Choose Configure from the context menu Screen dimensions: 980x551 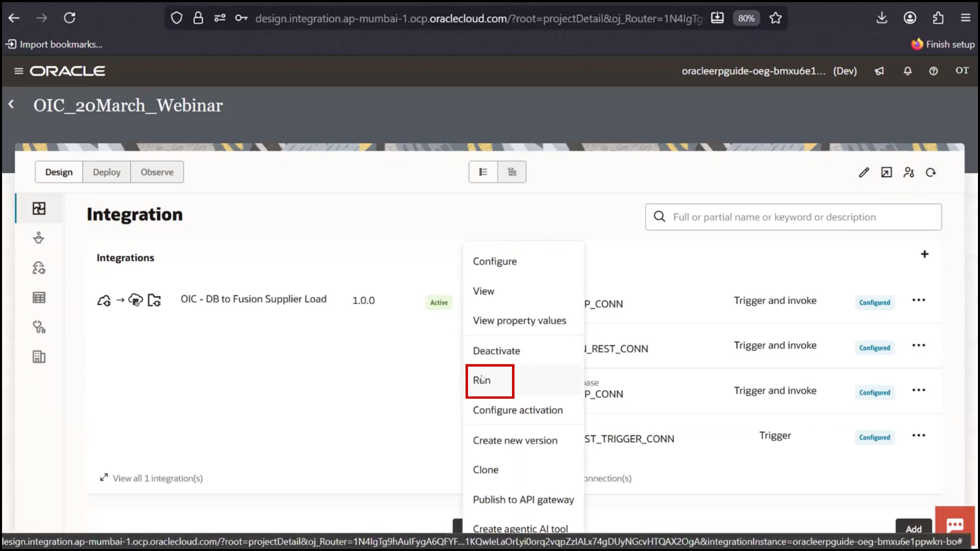point(523,261)
